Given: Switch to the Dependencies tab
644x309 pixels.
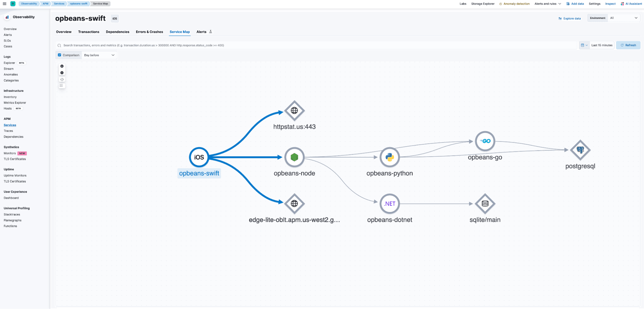Looking at the screenshot, I should [118, 32].
